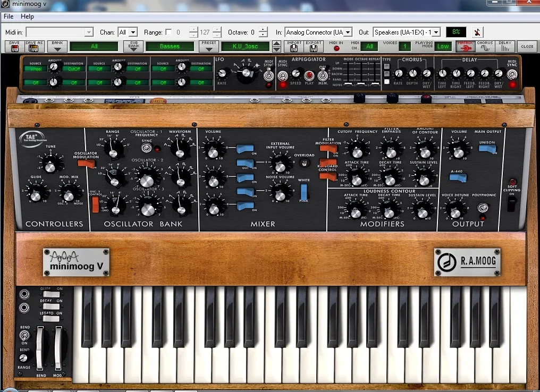Toggle the Oscillator 1 Sync switch

[x=147, y=148]
